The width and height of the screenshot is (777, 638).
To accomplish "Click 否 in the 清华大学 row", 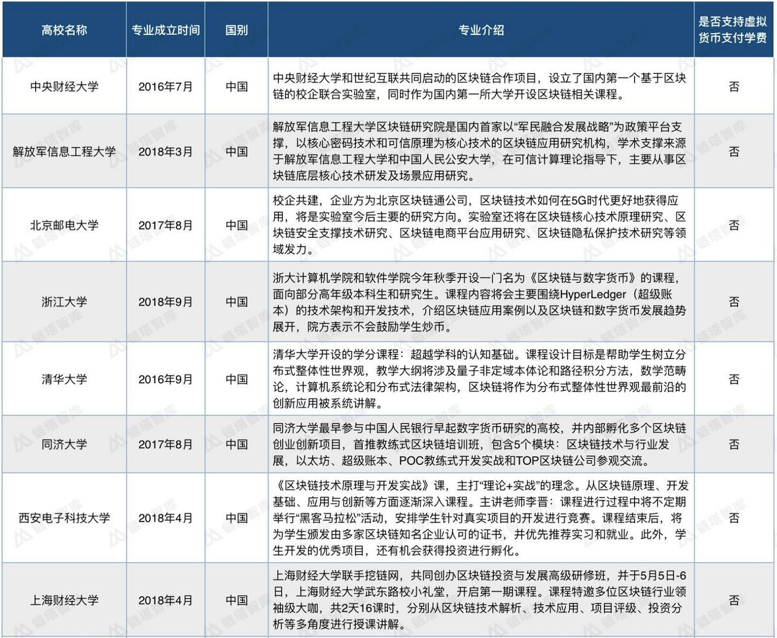I will pyautogui.click(x=734, y=379).
